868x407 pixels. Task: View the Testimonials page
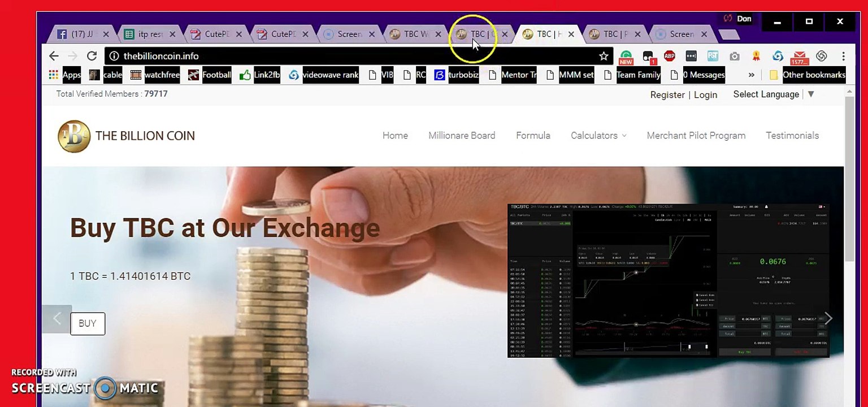pyautogui.click(x=792, y=136)
